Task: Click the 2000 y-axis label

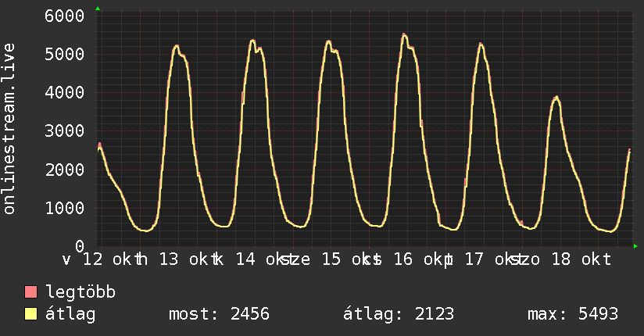Action: pyautogui.click(x=65, y=170)
